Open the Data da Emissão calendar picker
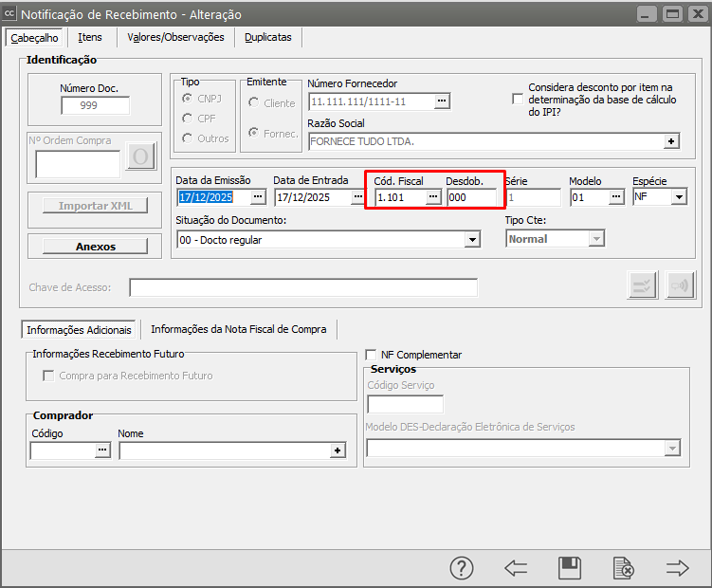The width and height of the screenshot is (712, 588). click(x=259, y=197)
